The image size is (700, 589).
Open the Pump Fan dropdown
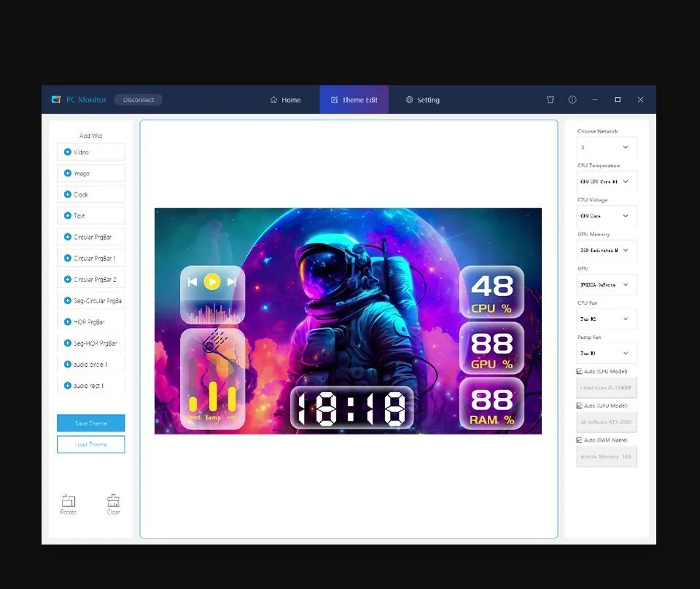[607, 353]
